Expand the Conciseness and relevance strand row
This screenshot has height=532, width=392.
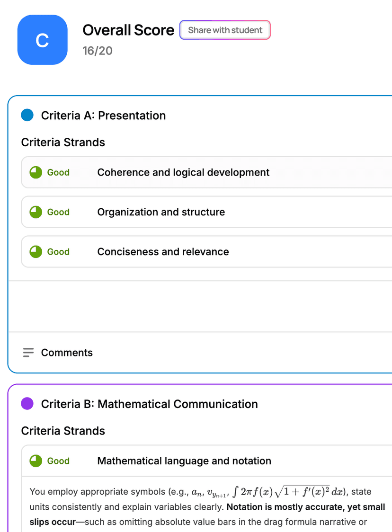click(163, 251)
